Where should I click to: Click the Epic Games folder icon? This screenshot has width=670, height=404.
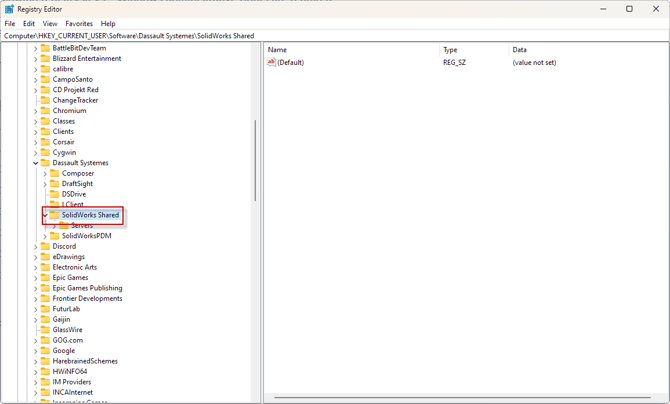(x=45, y=278)
